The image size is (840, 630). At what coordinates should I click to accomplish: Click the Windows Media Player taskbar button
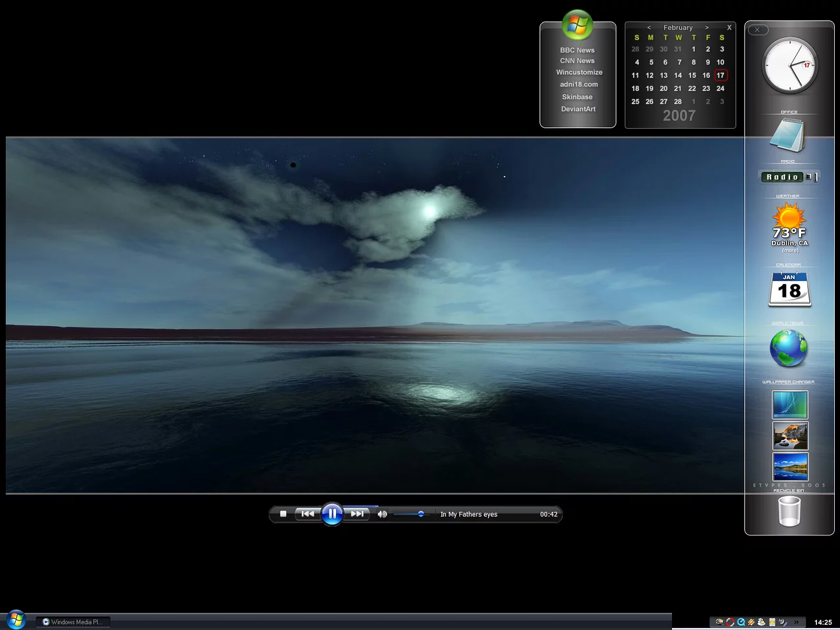click(72, 621)
